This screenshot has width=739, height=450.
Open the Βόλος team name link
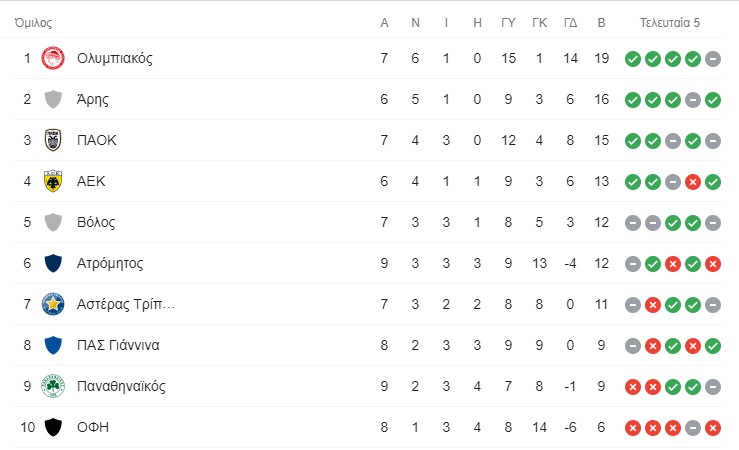pyautogui.click(x=96, y=222)
